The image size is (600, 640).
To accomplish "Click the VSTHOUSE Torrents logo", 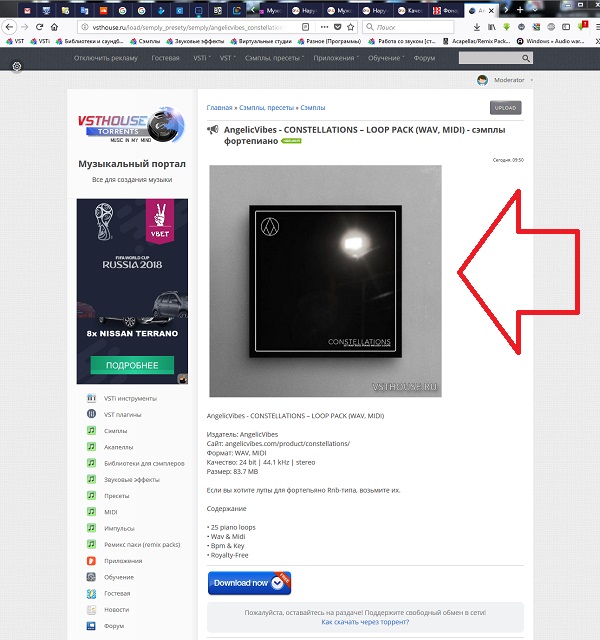I will tap(131, 124).
